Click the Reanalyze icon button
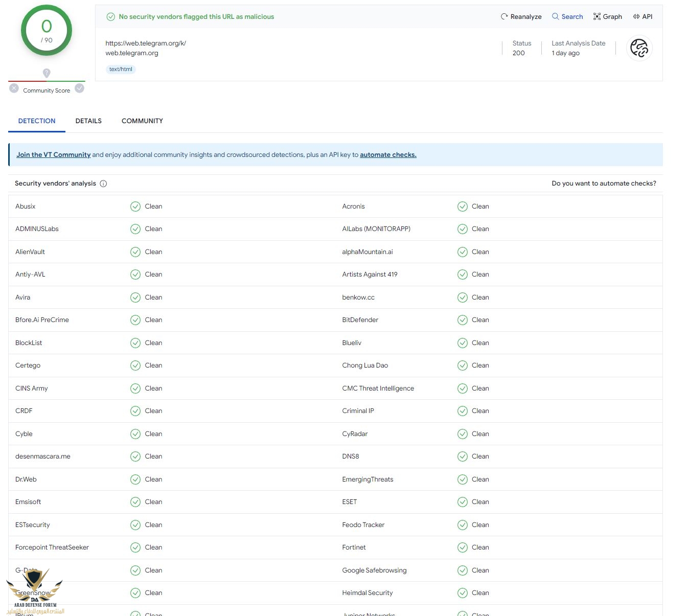 (x=504, y=16)
